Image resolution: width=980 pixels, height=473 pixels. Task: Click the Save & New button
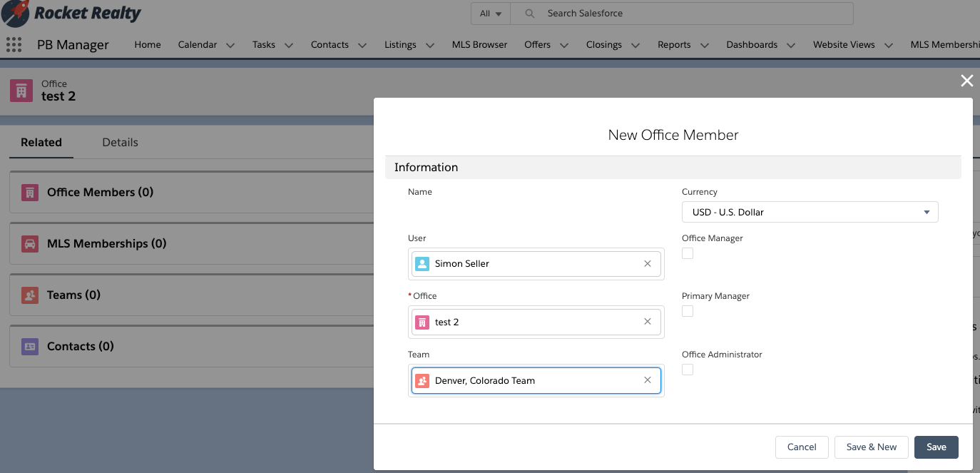coord(871,447)
